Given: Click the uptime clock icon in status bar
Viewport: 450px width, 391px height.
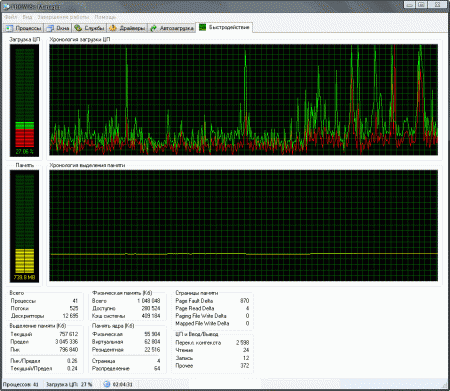Looking at the screenshot, I should [x=107, y=384].
